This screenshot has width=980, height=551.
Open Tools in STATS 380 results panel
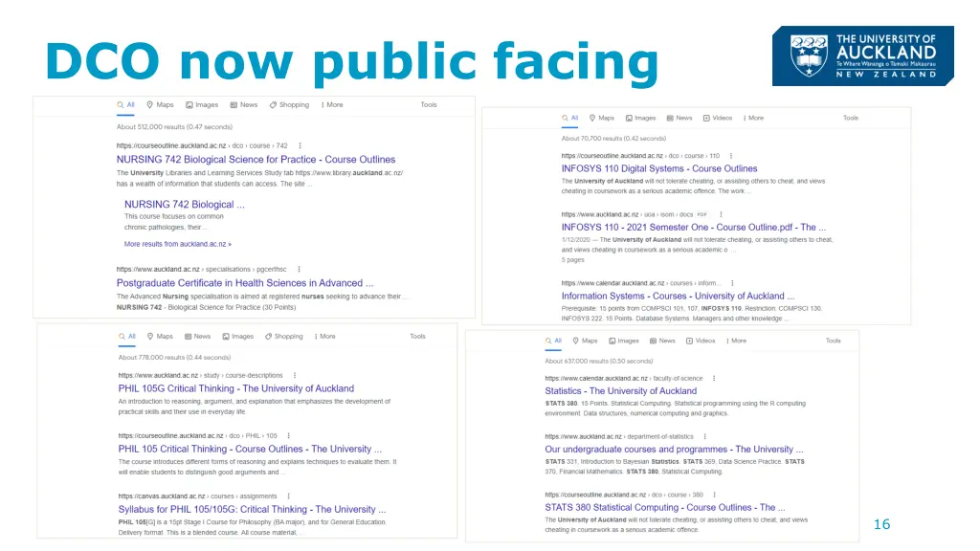[834, 342]
